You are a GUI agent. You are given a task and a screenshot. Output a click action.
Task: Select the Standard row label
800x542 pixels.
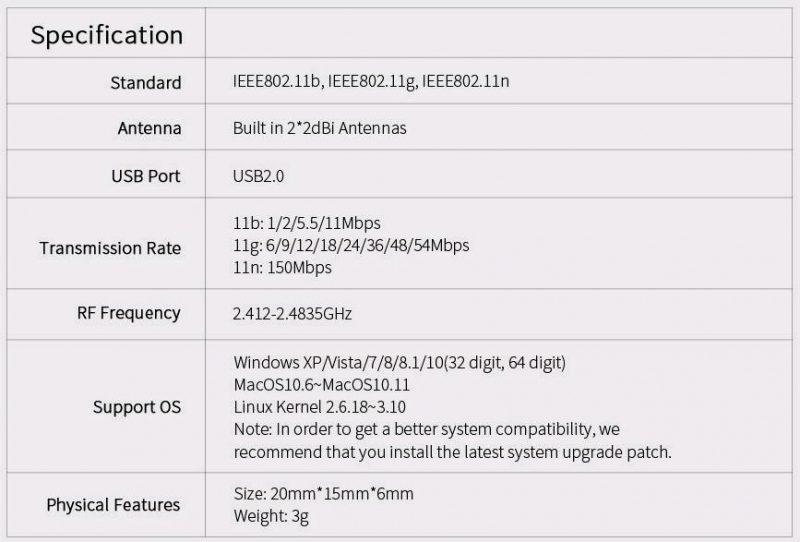click(146, 83)
